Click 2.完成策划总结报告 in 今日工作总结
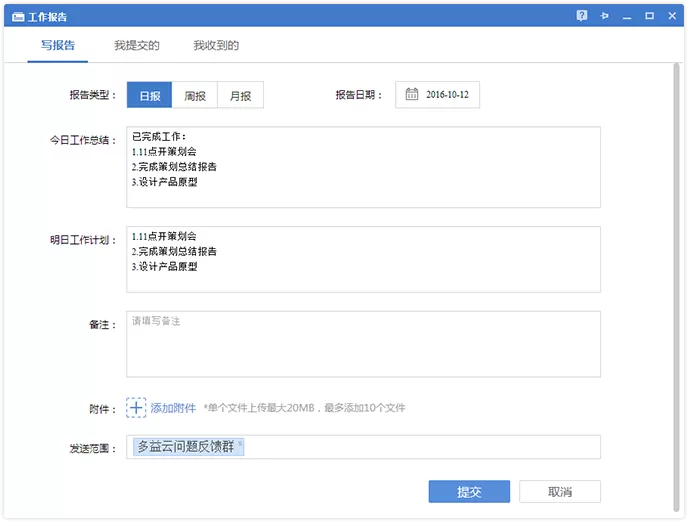688x522 pixels. (174, 167)
